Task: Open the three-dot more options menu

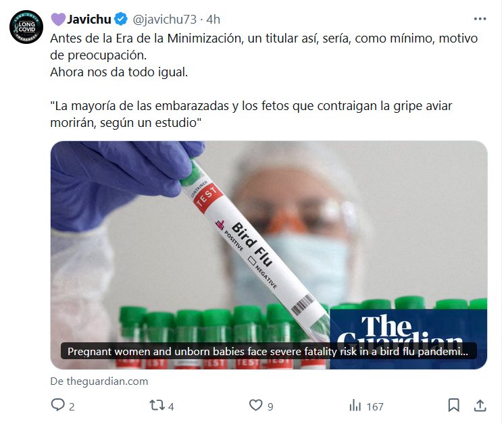Action: 480,19
